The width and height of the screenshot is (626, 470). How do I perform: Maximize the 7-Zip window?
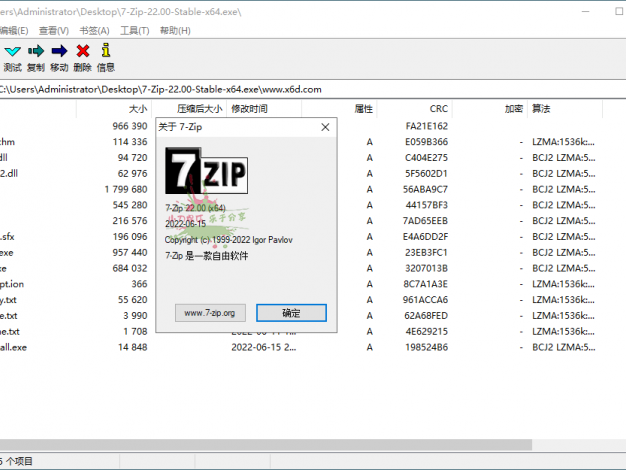click(x=619, y=12)
